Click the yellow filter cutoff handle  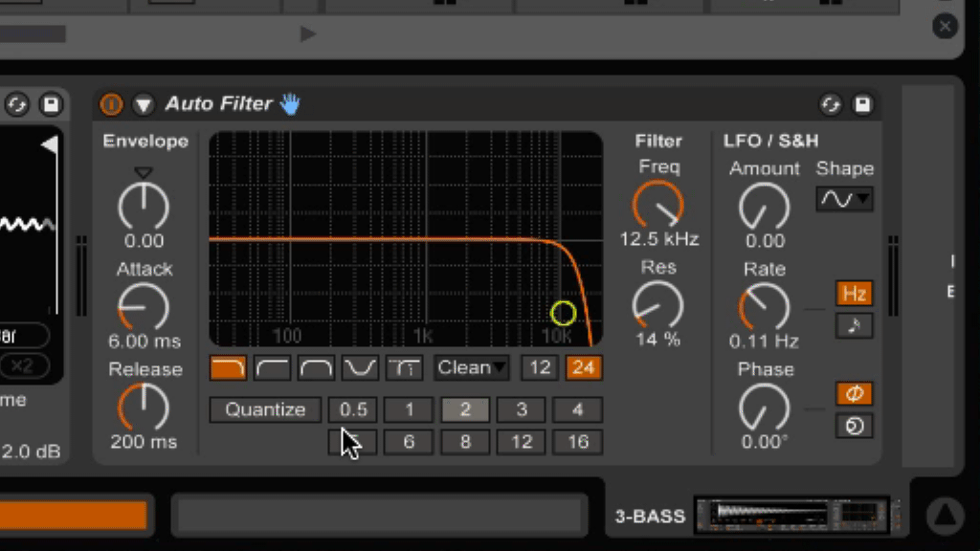point(563,313)
